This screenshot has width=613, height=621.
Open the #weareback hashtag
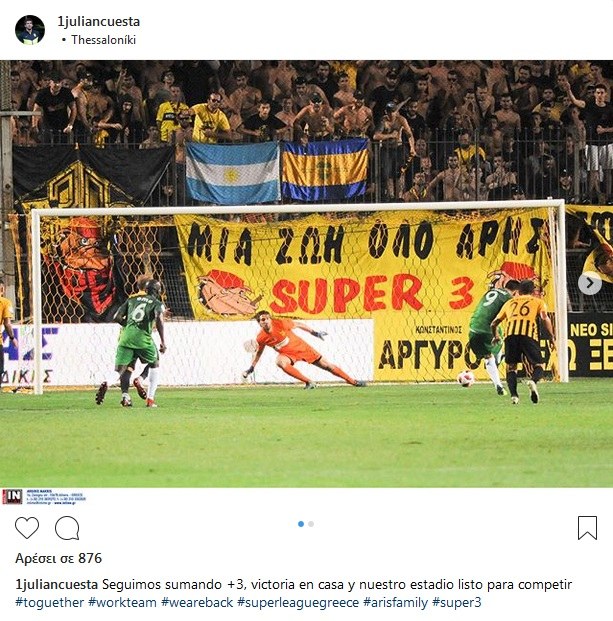(x=197, y=603)
